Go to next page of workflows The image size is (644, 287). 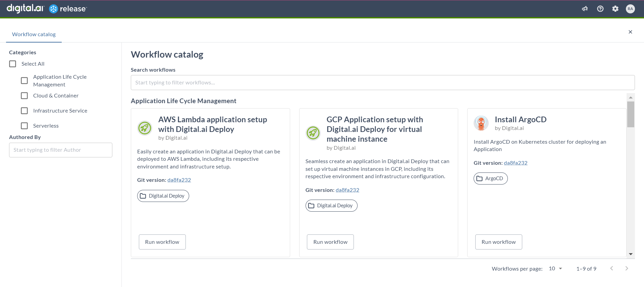(x=627, y=268)
